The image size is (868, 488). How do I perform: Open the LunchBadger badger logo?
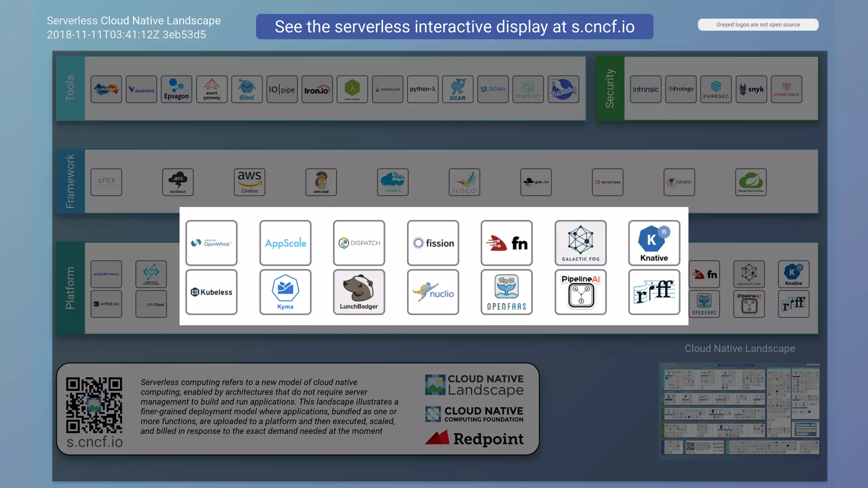coord(359,292)
